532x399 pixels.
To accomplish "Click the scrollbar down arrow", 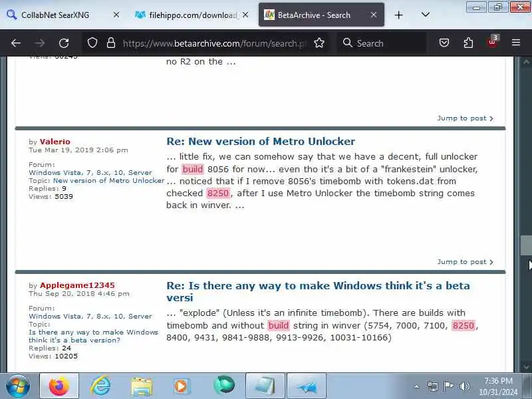I will click(x=526, y=366).
